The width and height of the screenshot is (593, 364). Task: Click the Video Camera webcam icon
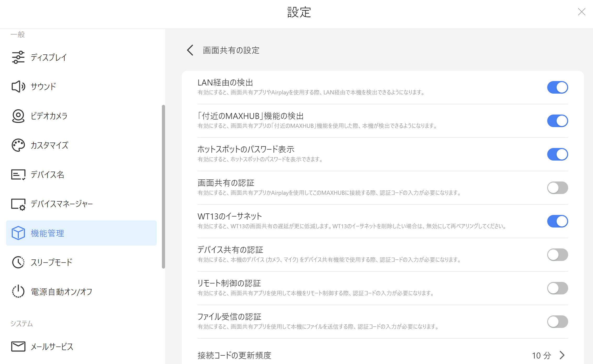point(18,116)
